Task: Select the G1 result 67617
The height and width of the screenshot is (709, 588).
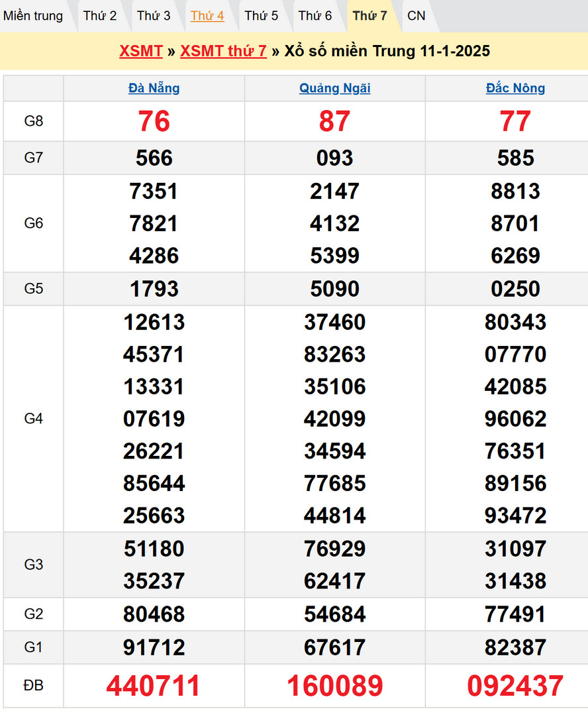Action: (335, 647)
